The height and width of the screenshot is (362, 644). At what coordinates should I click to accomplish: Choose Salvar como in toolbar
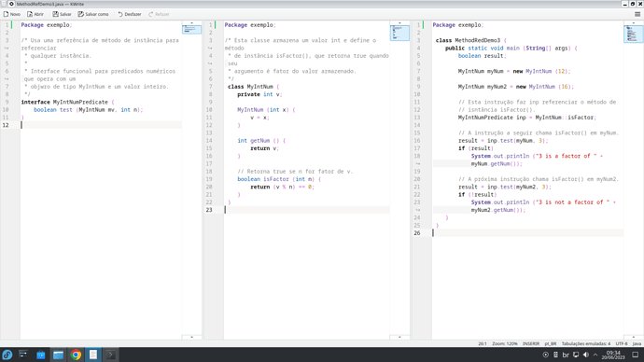[93, 14]
